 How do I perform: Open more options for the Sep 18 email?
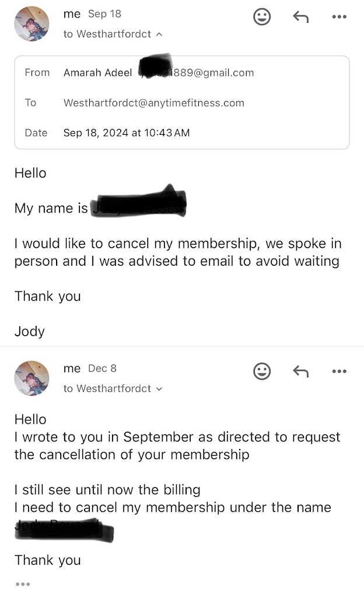coord(339,17)
